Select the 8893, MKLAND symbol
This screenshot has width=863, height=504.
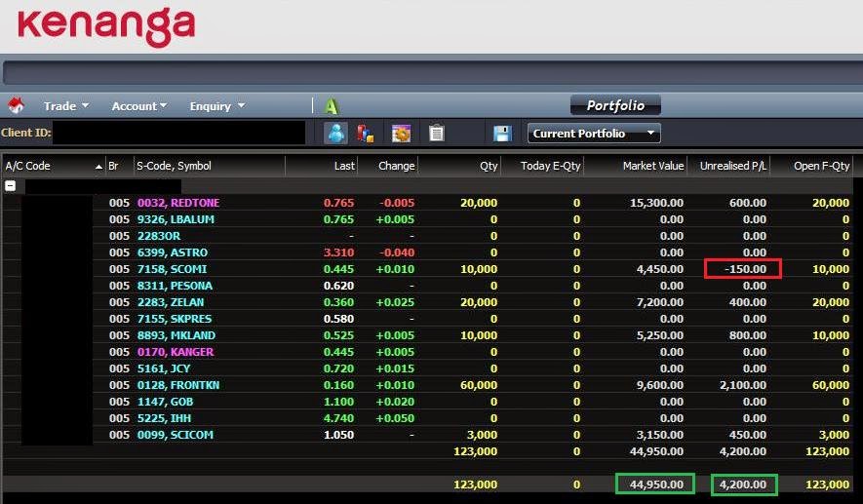pyautogui.click(x=177, y=335)
